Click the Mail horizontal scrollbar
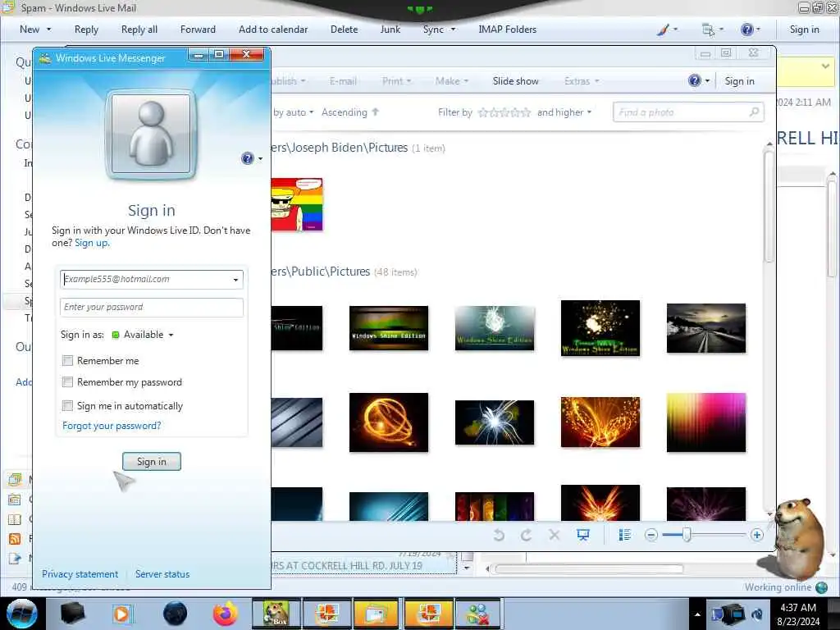The height and width of the screenshot is (630, 840). click(589, 569)
